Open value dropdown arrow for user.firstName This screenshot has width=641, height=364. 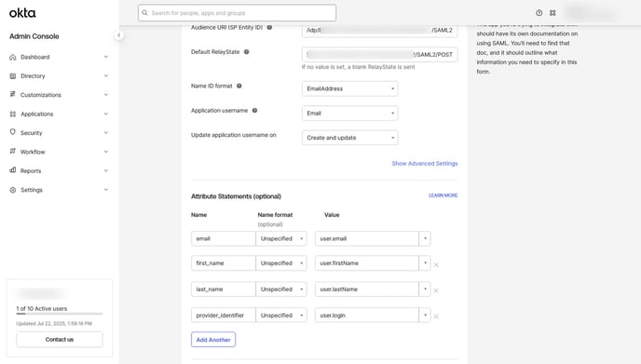click(x=425, y=263)
